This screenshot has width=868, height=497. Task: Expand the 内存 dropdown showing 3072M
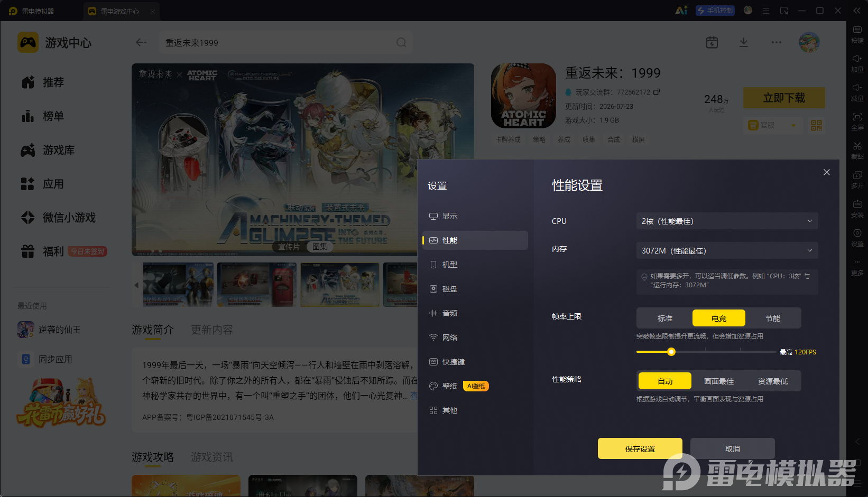click(727, 251)
